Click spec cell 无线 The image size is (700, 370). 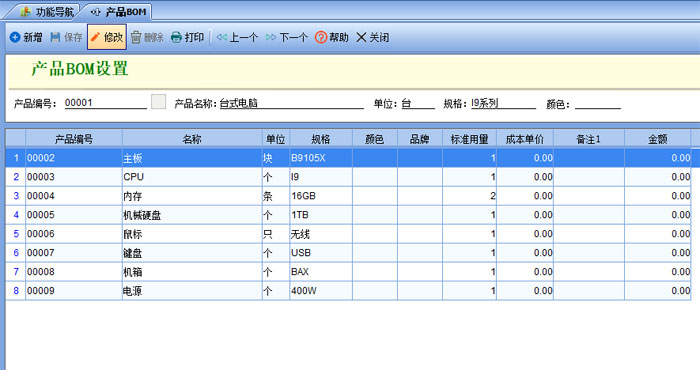pyautogui.click(x=321, y=234)
